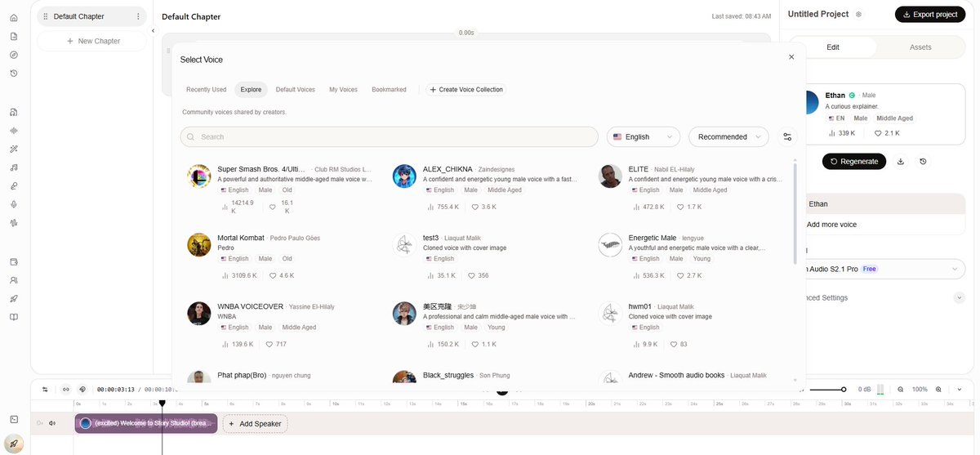The height and width of the screenshot is (455, 980).
Task: Switch to Recently Used voices tab
Action: pyautogui.click(x=207, y=90)
